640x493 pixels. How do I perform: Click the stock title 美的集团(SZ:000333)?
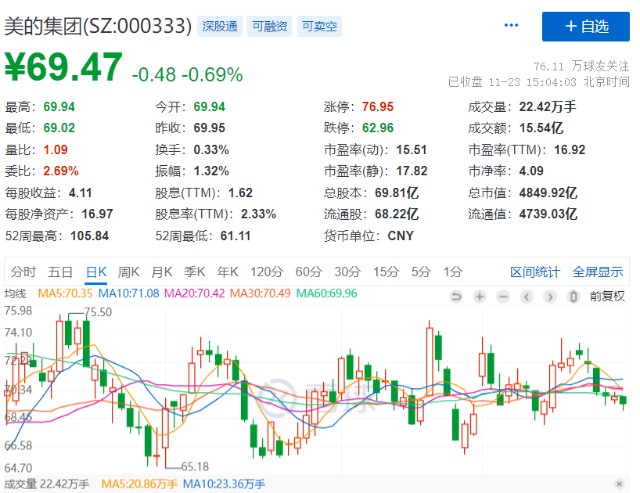[98, 26]
